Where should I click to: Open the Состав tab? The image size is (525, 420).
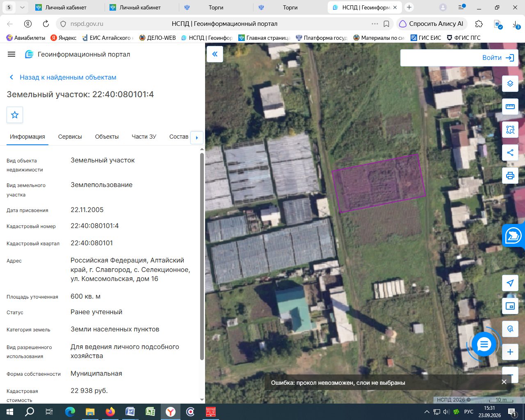tap(179, 137)
